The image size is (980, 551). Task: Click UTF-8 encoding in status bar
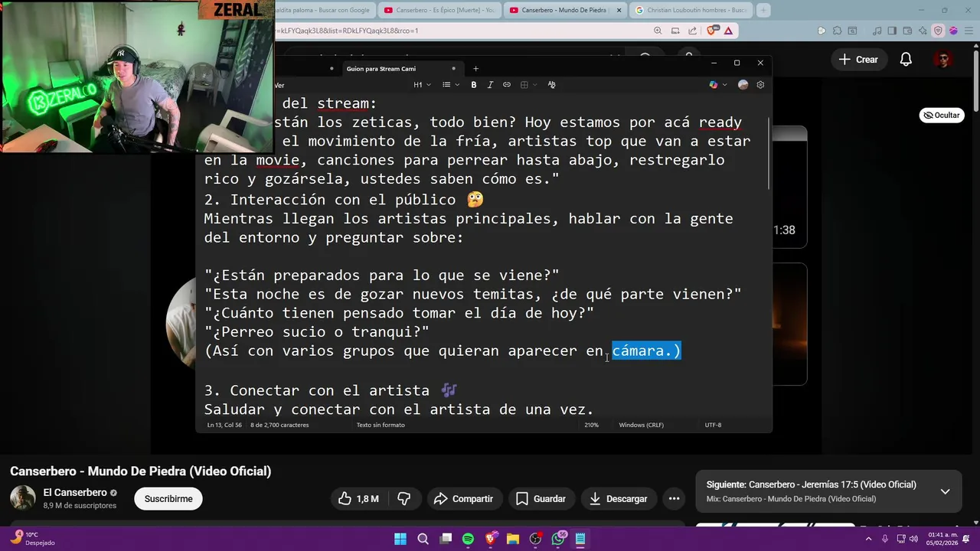coord(713,425)
